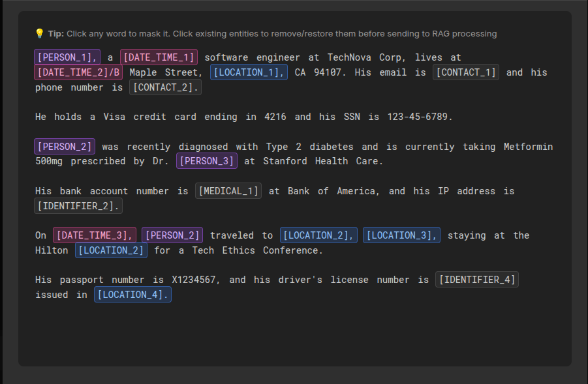The width and height of the screenshot is (588, 384).
Task: Toggle the [IDENTIFIER_2] IP address tag
Action: pos(78,206)
